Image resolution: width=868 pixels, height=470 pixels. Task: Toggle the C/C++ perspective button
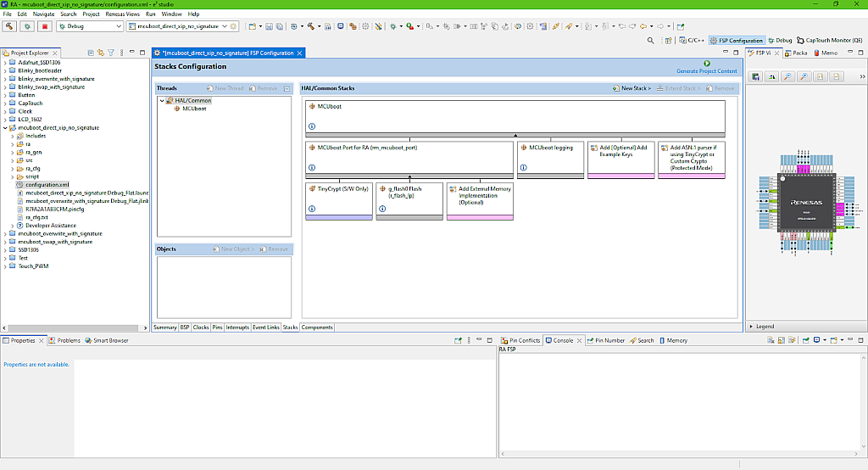[x=691, y=40]
